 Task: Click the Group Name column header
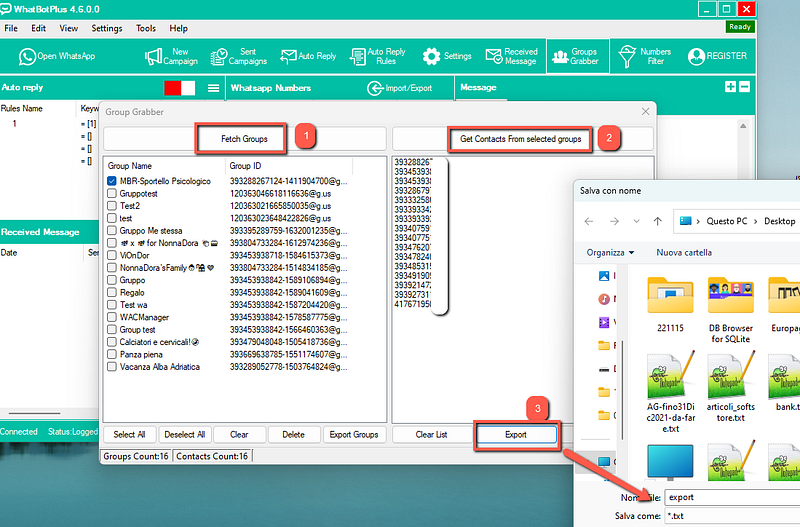click(164, 166)
